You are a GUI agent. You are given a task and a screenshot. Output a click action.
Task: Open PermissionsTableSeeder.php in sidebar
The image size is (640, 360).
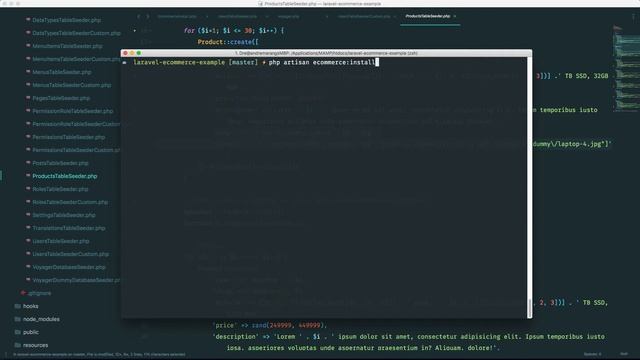(x=69, y=137)
